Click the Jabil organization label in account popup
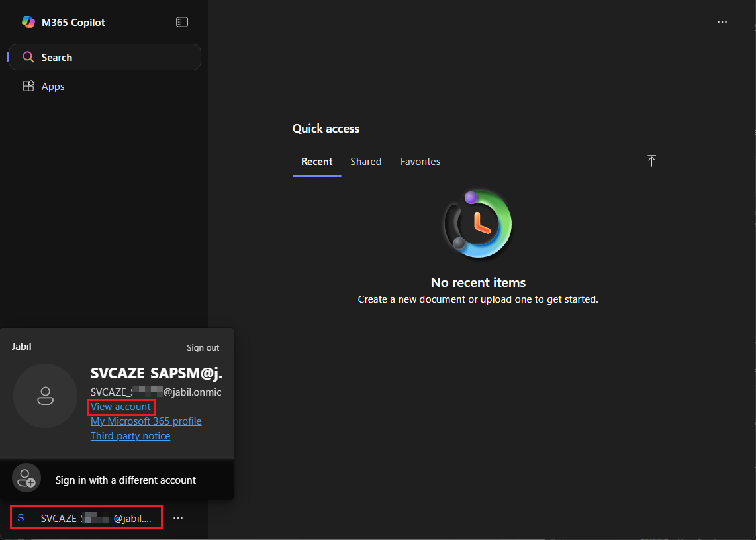756x540 pixels. pos(22,347)
